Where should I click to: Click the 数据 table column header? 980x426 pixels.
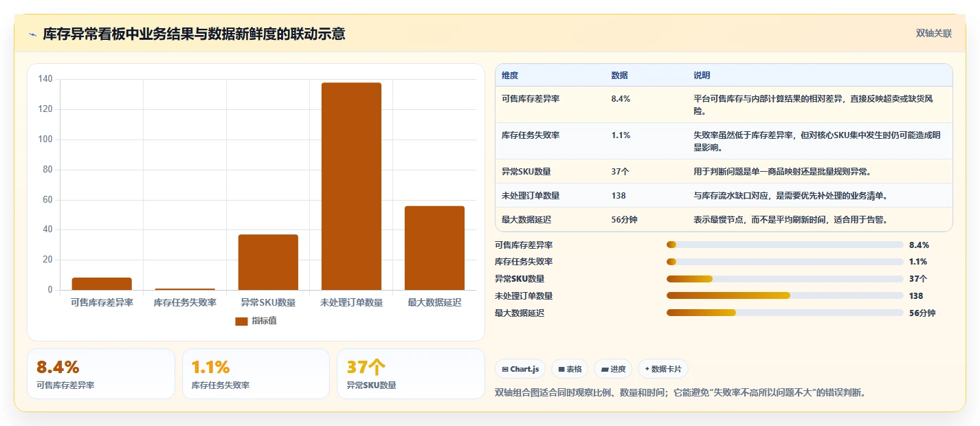[x=619, y=76]
